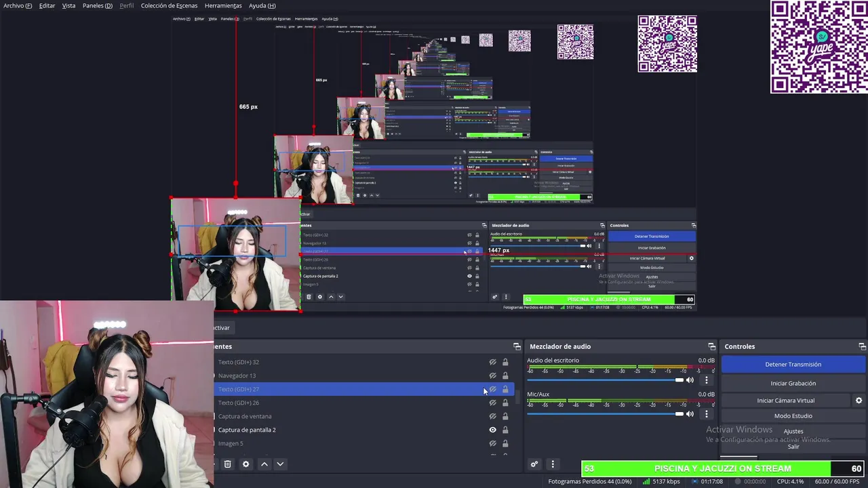The height and width of the screenshot is (488, 868).
Task: Show the Imagen 5 source
Action: click(x=493, y=443)
